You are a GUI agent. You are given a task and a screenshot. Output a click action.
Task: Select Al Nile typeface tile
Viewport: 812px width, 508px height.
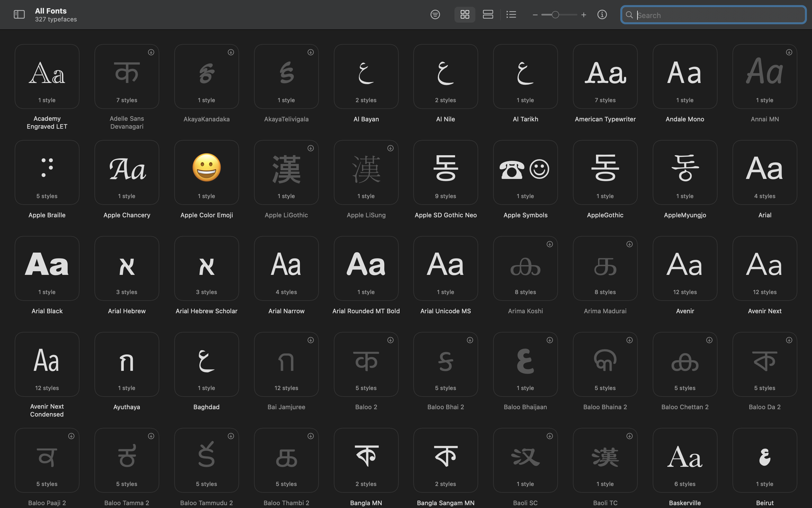(445, 76)
